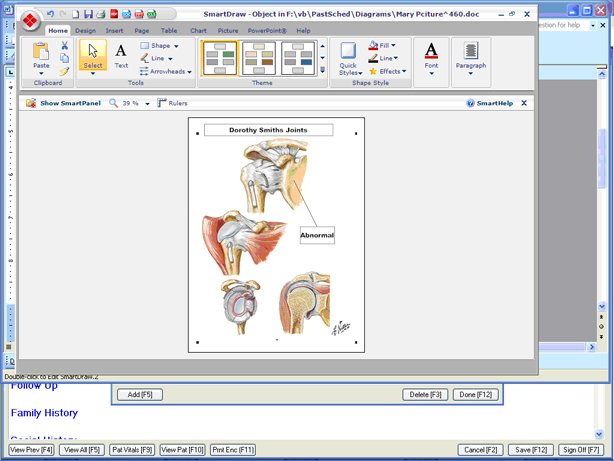
Task: Toggle Rulers display
Action: 172,103
